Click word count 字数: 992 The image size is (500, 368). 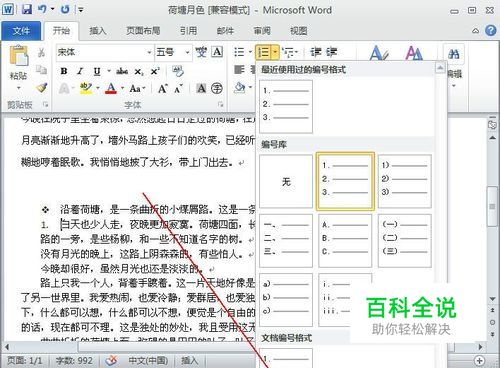pos(74,361)
